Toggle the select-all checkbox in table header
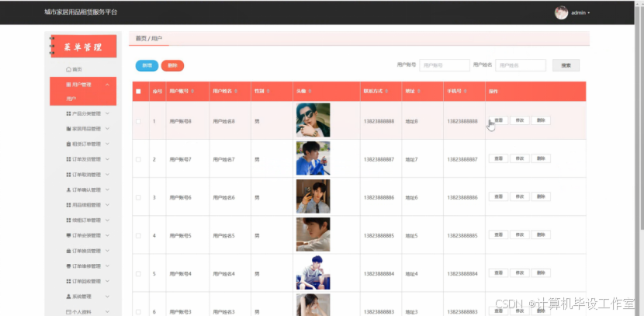The height and width of the screenshot is (316, 644). tap(138, 92)
